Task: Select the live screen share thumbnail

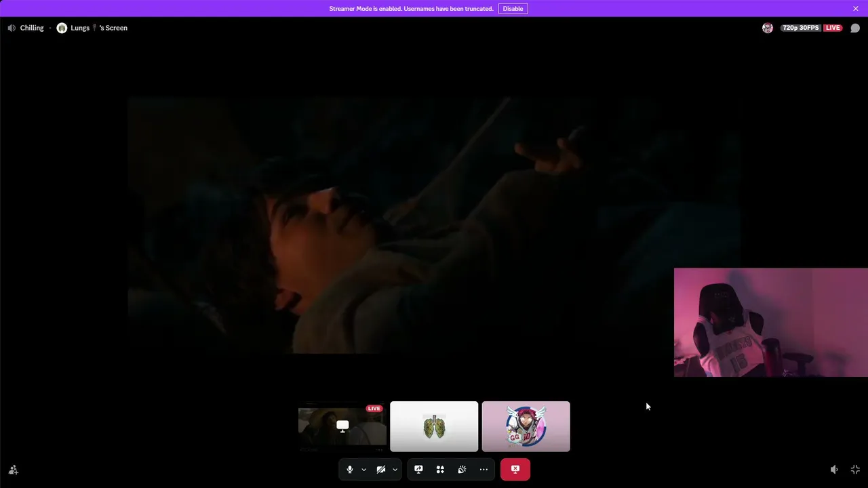Action: (342, 426)
